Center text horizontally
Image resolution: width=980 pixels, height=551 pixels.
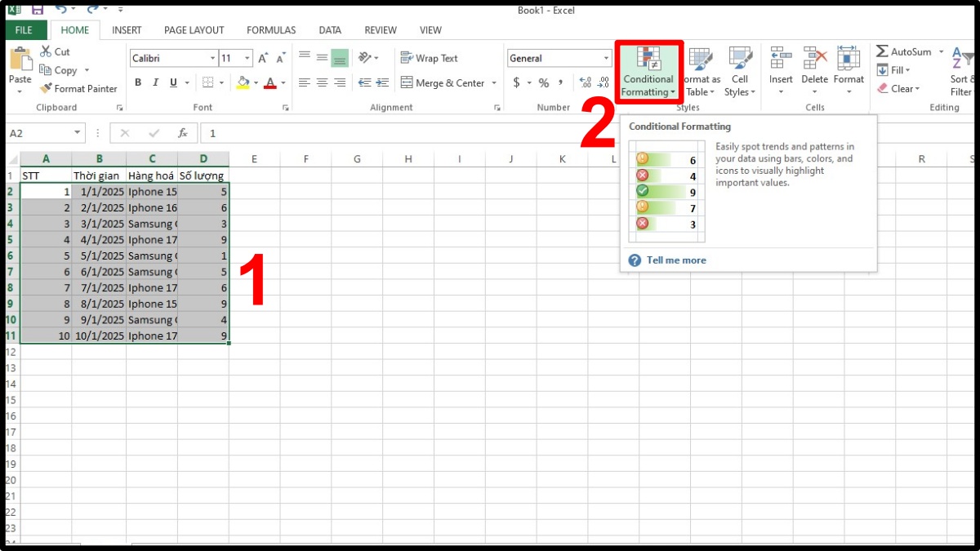[322, 82]
